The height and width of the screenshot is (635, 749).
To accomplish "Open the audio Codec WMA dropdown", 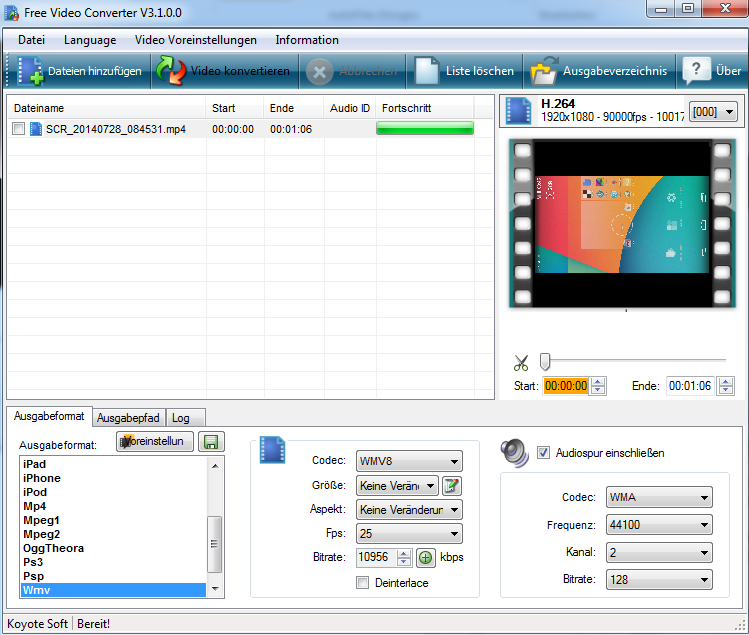I will click(x=659, y=497).
